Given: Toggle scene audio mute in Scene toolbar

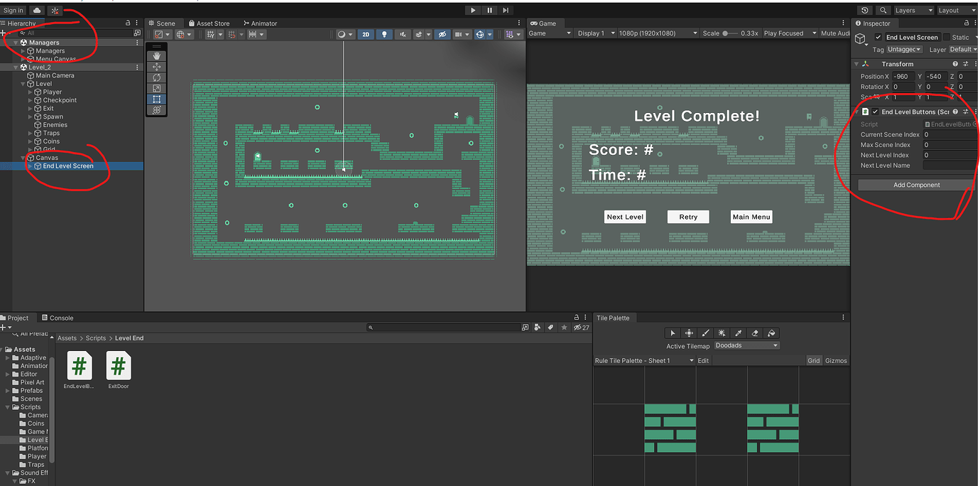Looking at the screenshot, I should coord(403,34).
